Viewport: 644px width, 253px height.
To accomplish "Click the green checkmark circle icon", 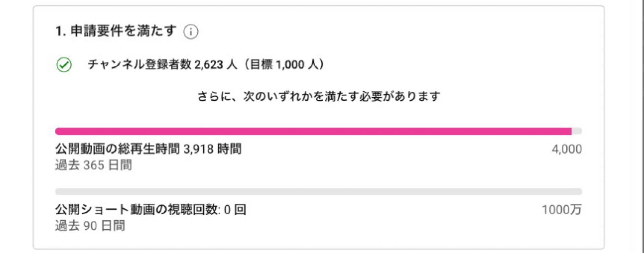I will [x=64, y=65].
